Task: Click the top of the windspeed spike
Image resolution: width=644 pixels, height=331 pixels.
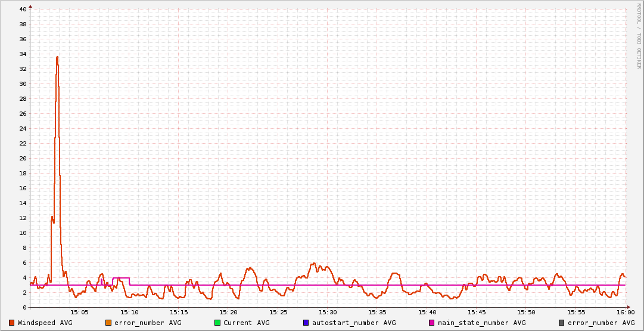Action: pos(57,57)
